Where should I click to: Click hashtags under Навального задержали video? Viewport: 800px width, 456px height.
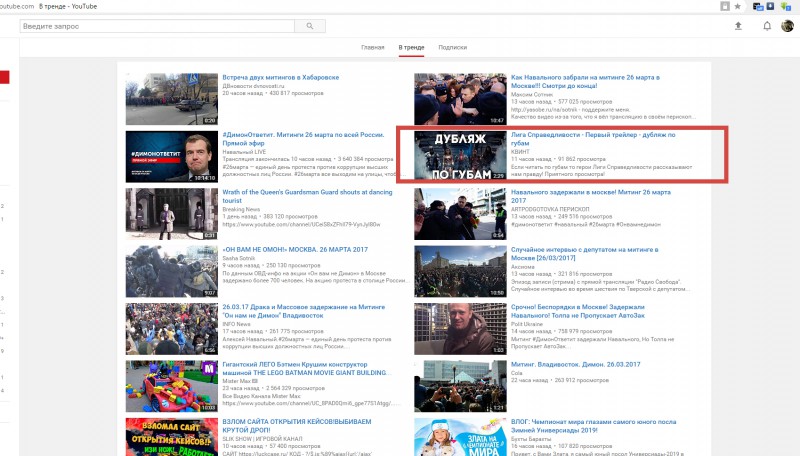(585, 225)
